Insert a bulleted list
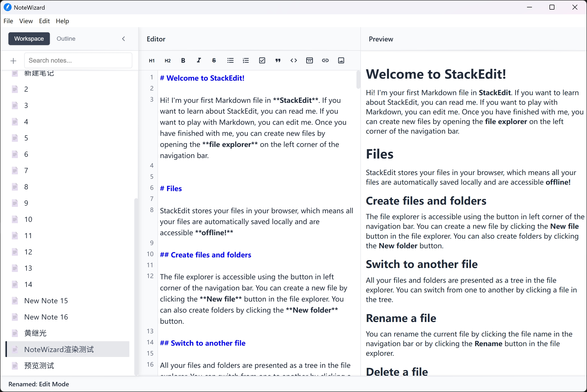 230,60
